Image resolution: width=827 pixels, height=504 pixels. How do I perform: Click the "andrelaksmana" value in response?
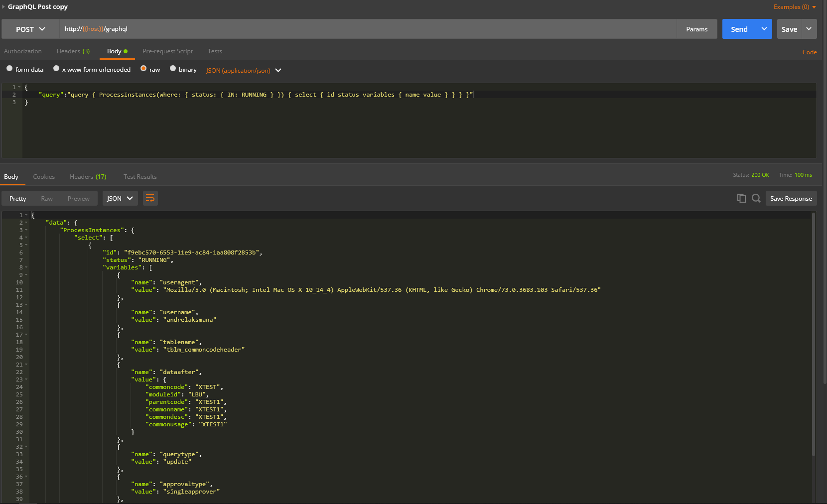pos(190,320)
